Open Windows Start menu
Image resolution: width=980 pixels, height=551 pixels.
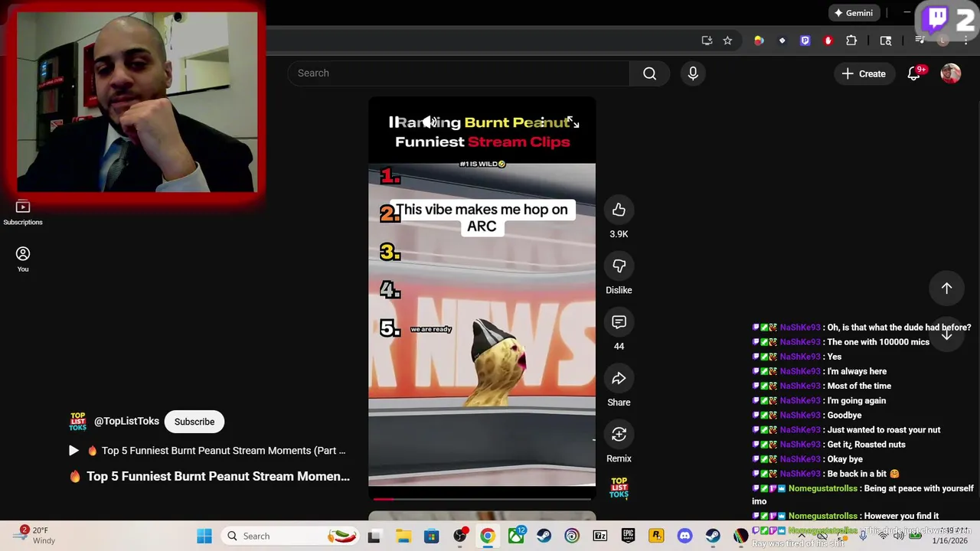[x=204, y=536]
